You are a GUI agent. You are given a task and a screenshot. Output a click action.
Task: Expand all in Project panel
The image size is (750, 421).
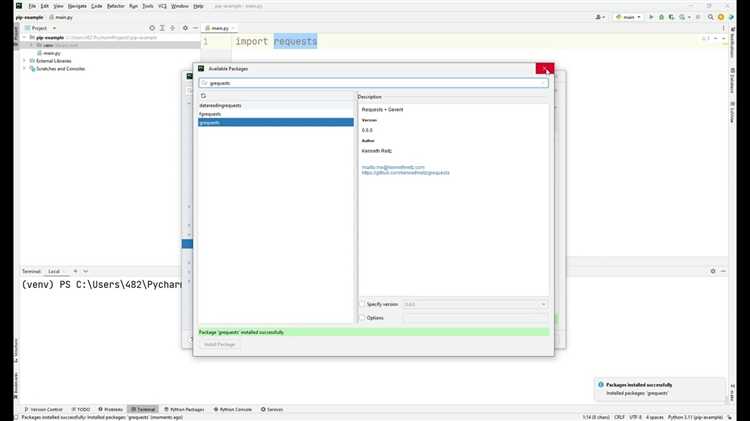point(163,28)
